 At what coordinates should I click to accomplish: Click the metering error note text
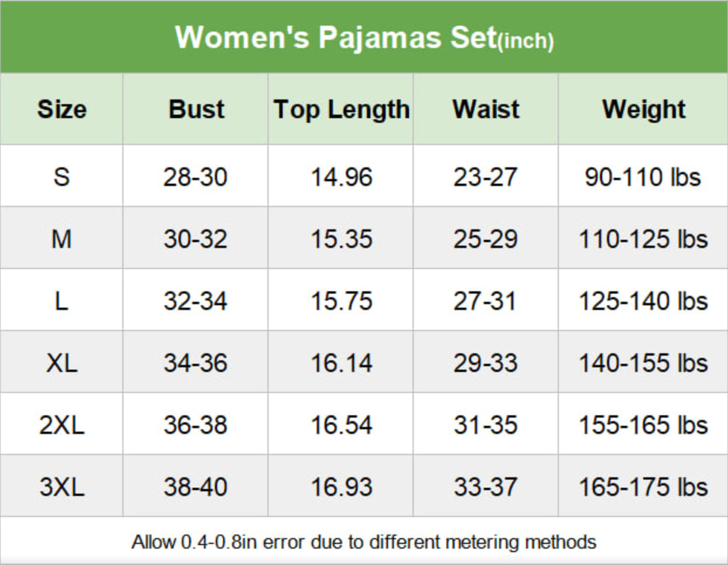(363, 542)
